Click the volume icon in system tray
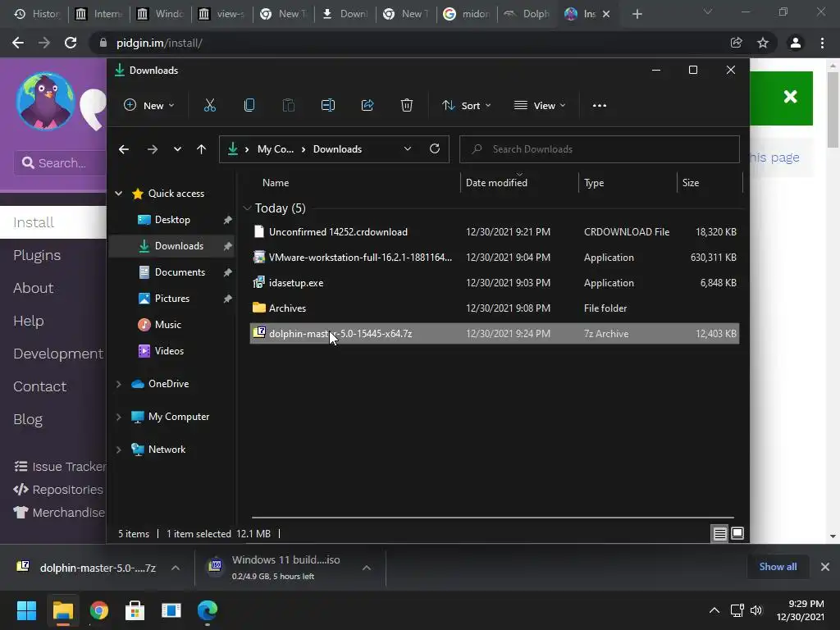Screen dimensions: 840x630 [x=756, y=610]
